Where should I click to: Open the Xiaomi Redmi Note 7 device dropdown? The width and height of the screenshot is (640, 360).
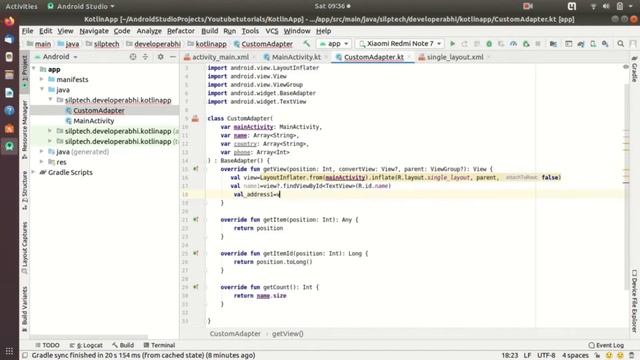click(x=400, y=43)
